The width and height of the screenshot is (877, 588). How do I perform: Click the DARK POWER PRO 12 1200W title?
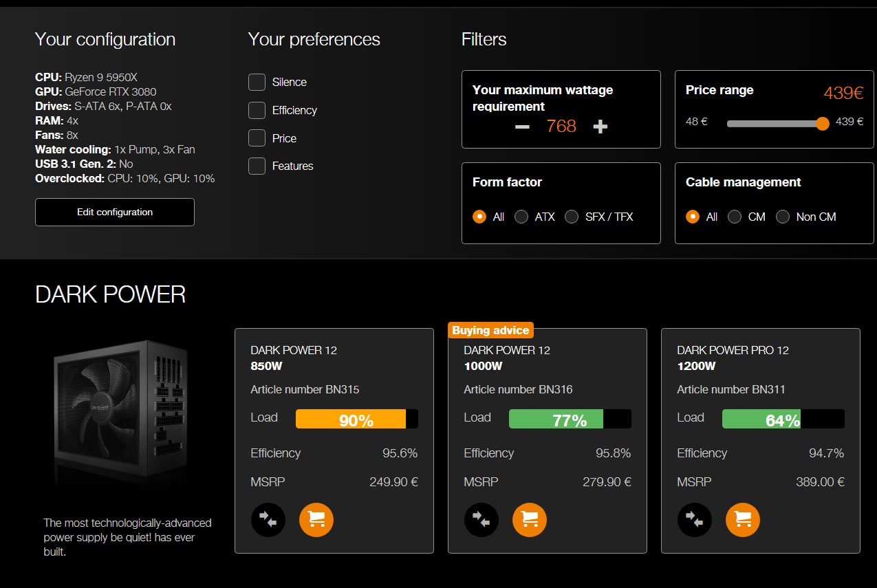point(733,358)
